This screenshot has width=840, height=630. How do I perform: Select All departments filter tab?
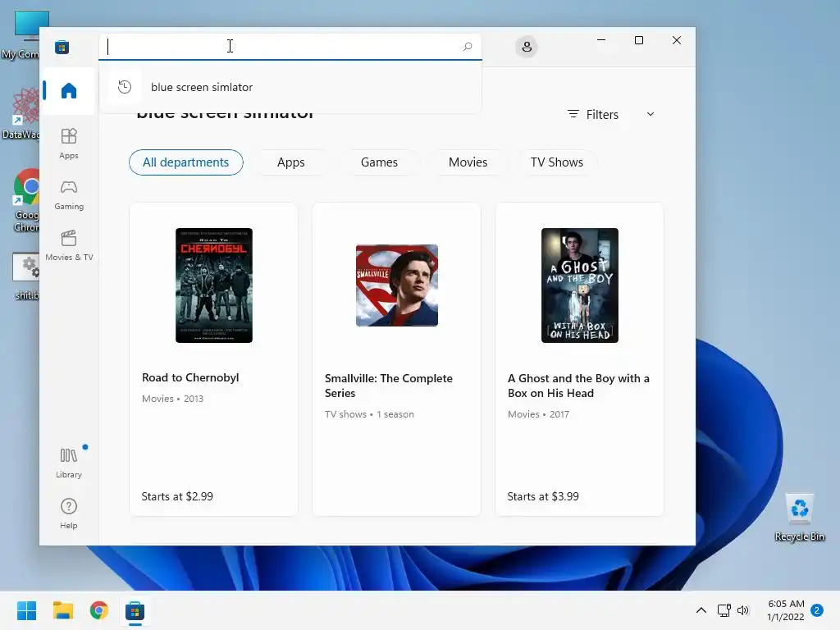point(186,162)
